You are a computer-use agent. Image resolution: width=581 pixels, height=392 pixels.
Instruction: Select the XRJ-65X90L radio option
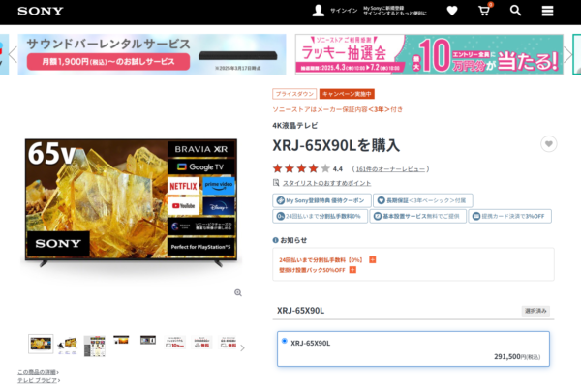click(x=284, y=341)
